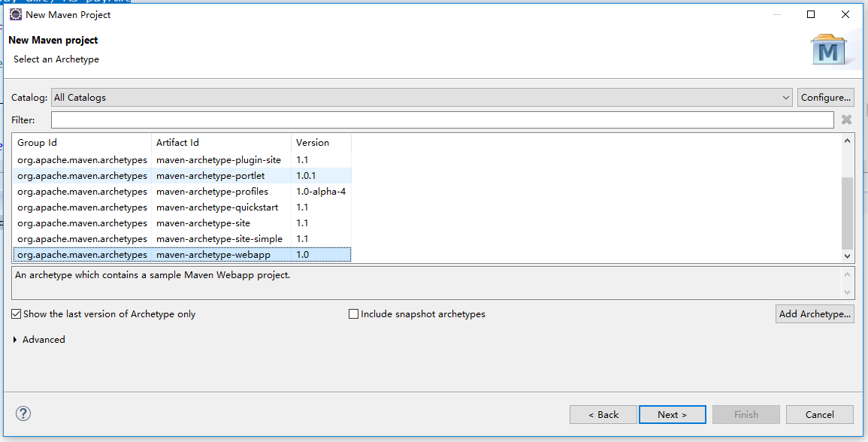Select maven-archetype-site-simple row

coord(182,239)
